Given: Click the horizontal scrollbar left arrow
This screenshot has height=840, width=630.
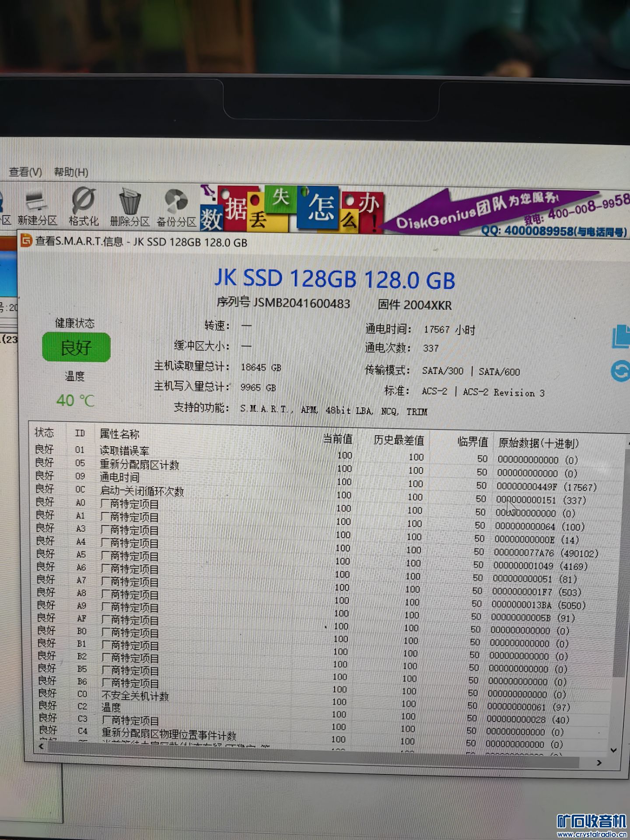Looking at the screenshot, I should pos(42,747).
